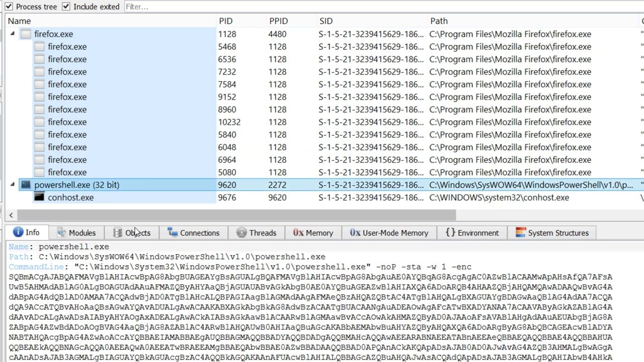The image size is (644, 362).
Task: Click the icon of firefox.exe PID 9152
Action: tap(39, 97)
